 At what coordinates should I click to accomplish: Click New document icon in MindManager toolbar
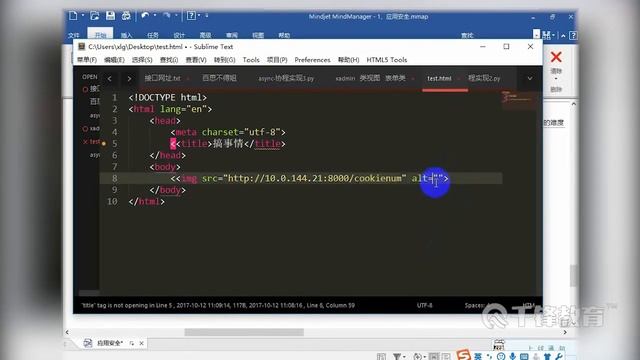73,16
